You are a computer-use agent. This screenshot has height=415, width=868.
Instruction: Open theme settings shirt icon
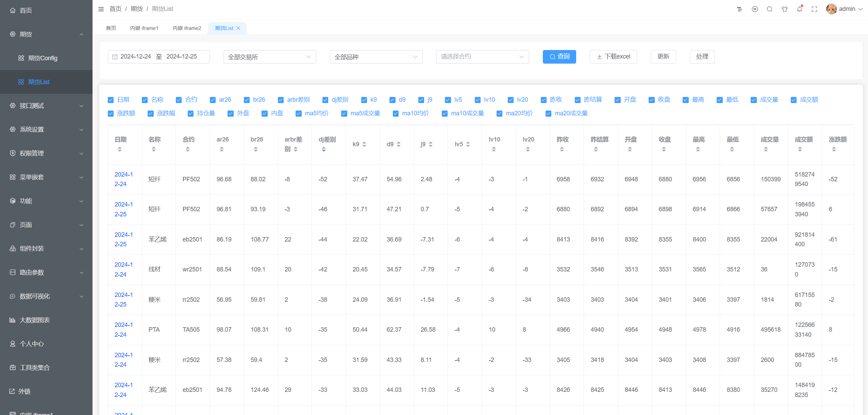[x=785, y=9]
